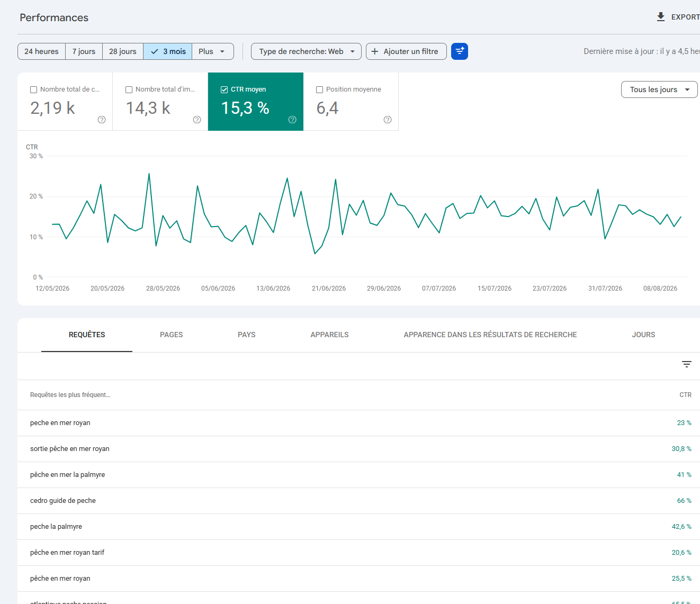Click plus icon in Ajouter un filtre
This screenshot has height=604, width=700.
tap(375, 51)
